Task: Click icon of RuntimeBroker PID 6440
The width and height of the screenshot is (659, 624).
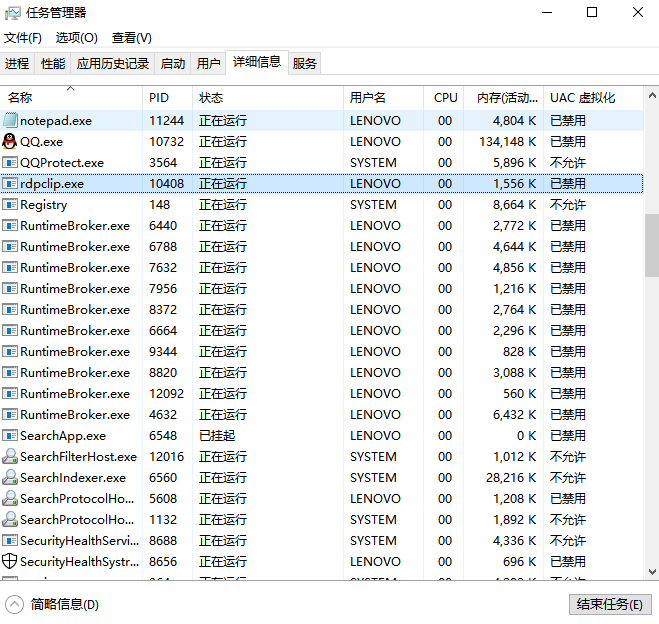Action: pos(10,226)
